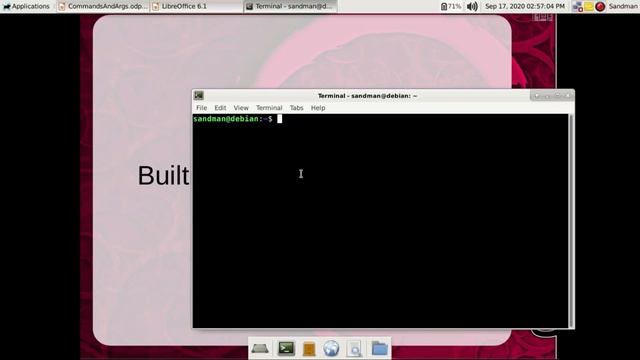Open the blue home folder dock icon
The height and width of the screenshot is (360, 640).
(380, 349)
